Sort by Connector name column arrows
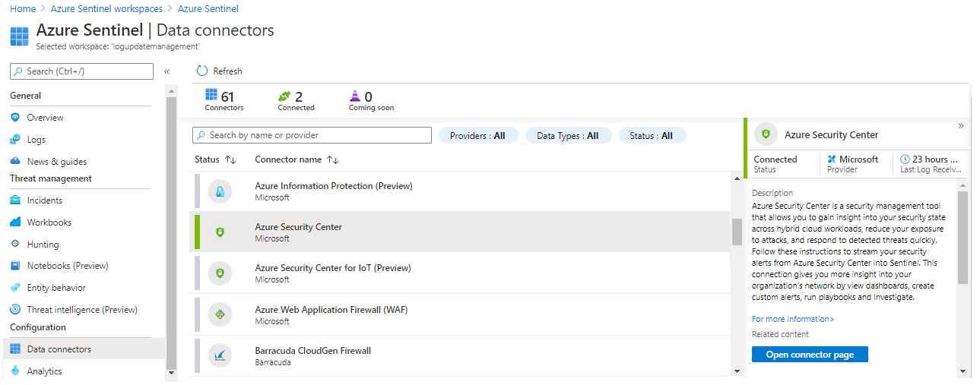This screenshot has width=980, height=385. pyautogui.click(x=332, y=159)
